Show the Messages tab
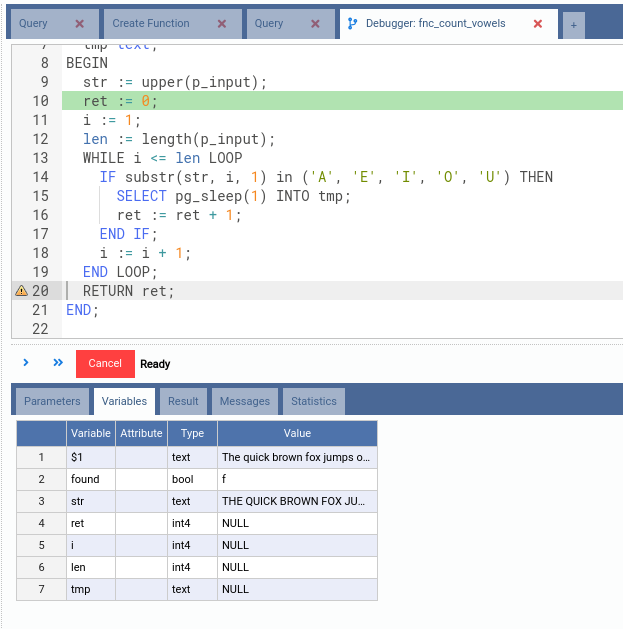Viewport: 623px width, 629px height. click(245, 401)
